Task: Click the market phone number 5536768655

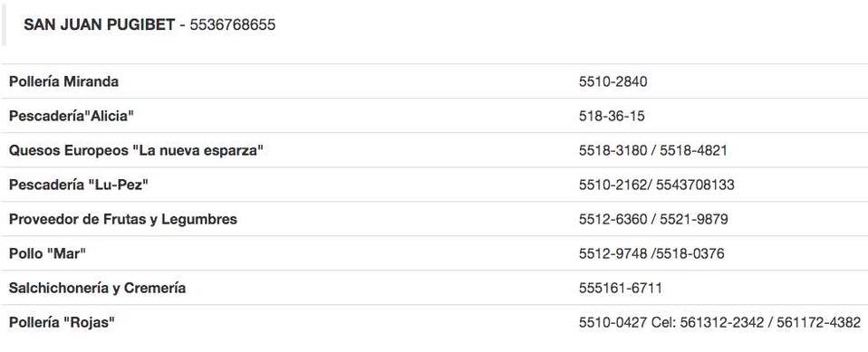Action: [233, 24]
